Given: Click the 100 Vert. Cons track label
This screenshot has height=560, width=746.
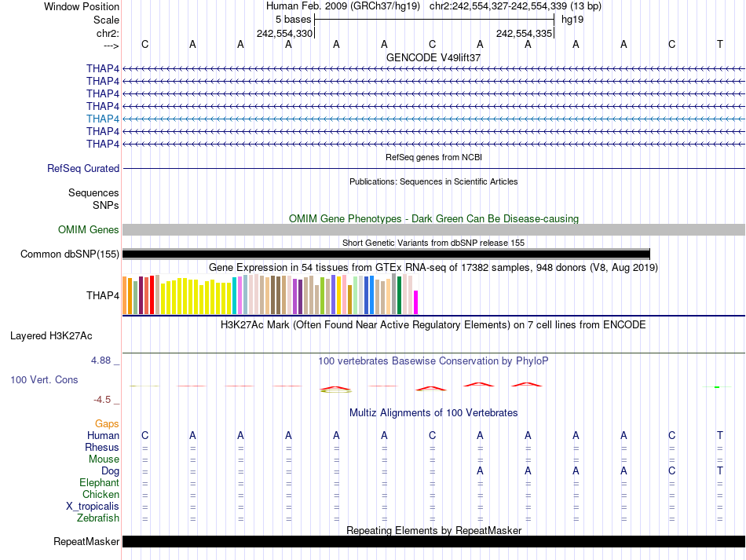Looking at the screenshot, I should 44,379.
